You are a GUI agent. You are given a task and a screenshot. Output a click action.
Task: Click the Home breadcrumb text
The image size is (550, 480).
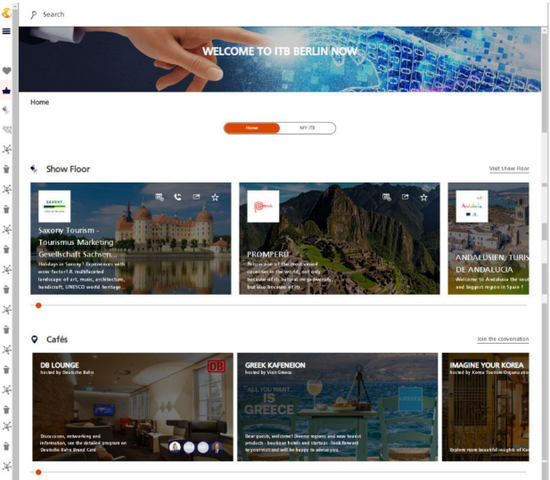[40, 102]
